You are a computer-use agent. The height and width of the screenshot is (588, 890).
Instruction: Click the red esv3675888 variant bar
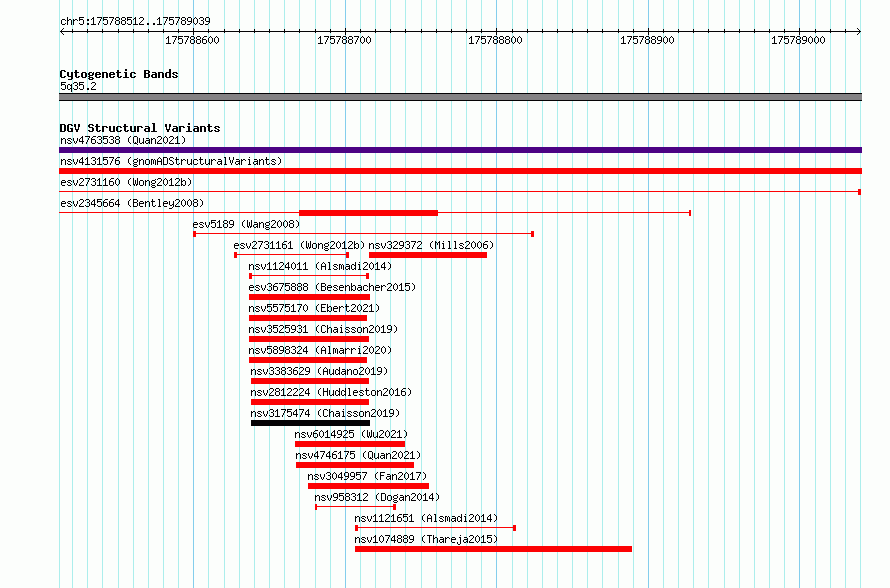coord(309,297)
